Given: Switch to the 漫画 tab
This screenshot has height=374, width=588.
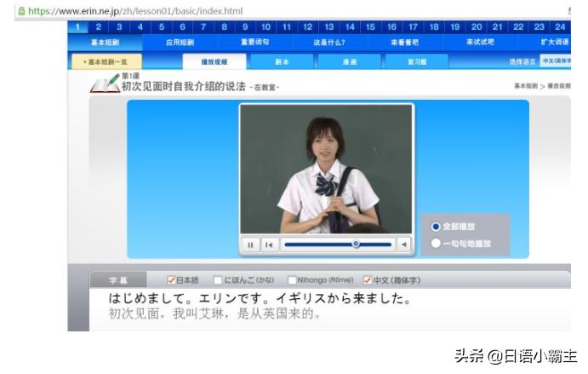Looking at the screenshot, I should [x=349, y=61].
